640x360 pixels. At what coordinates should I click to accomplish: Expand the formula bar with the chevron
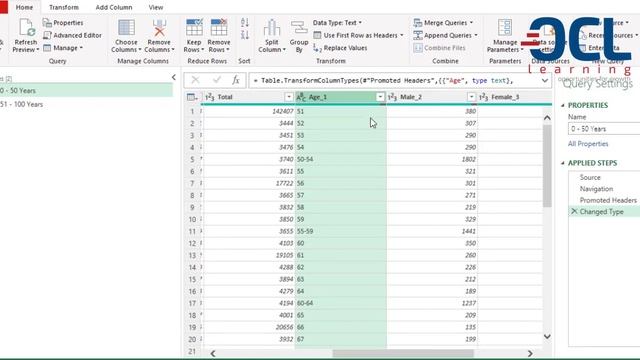click(545, 80)
